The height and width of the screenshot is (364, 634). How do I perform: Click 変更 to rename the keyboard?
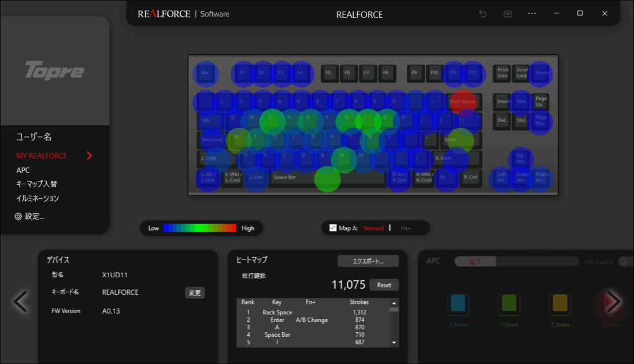195,293
